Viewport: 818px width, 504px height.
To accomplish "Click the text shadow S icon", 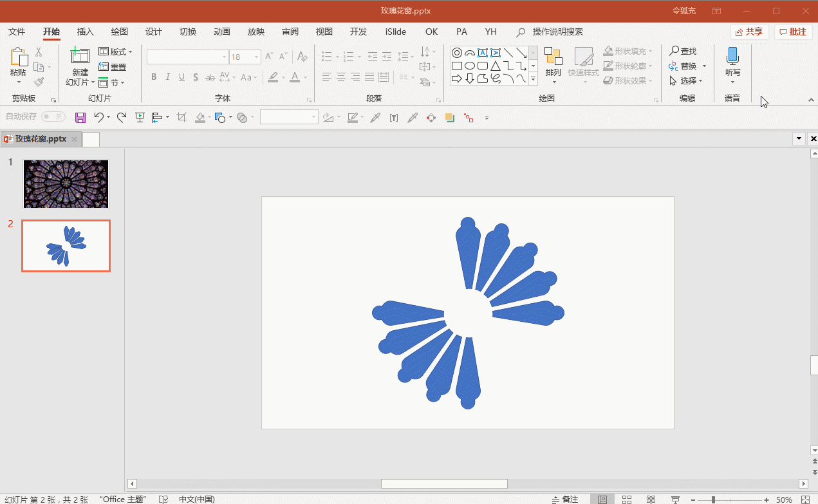I will tap(196, 77).
